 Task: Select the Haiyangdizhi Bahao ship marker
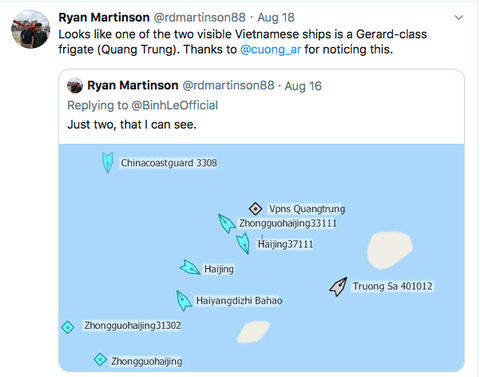[x=183, y=300]
